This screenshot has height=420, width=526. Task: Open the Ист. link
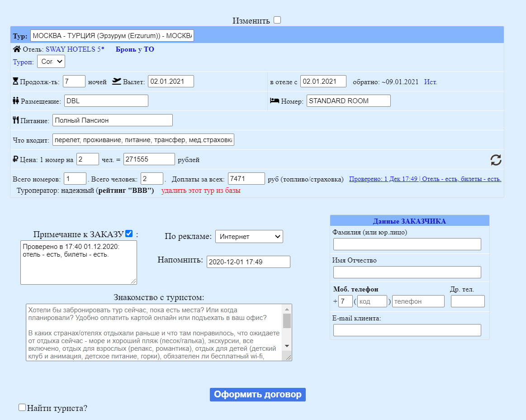click(x=431, y=82)
